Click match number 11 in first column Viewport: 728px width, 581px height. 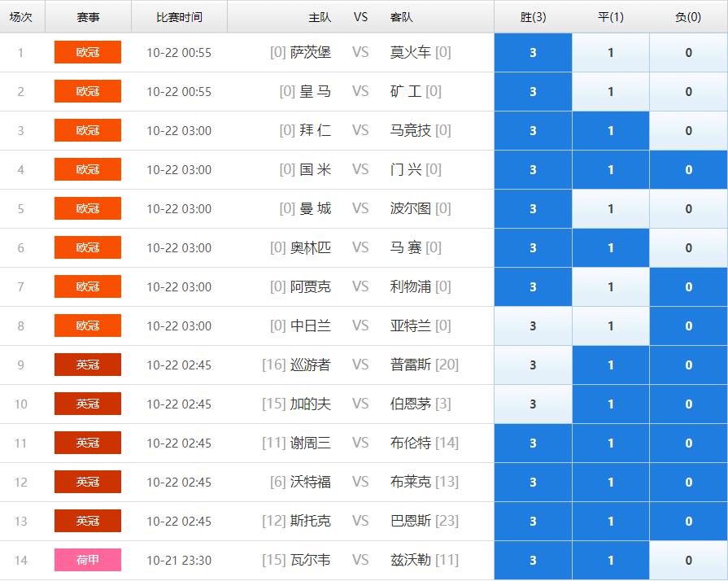(x=21, y=443)
